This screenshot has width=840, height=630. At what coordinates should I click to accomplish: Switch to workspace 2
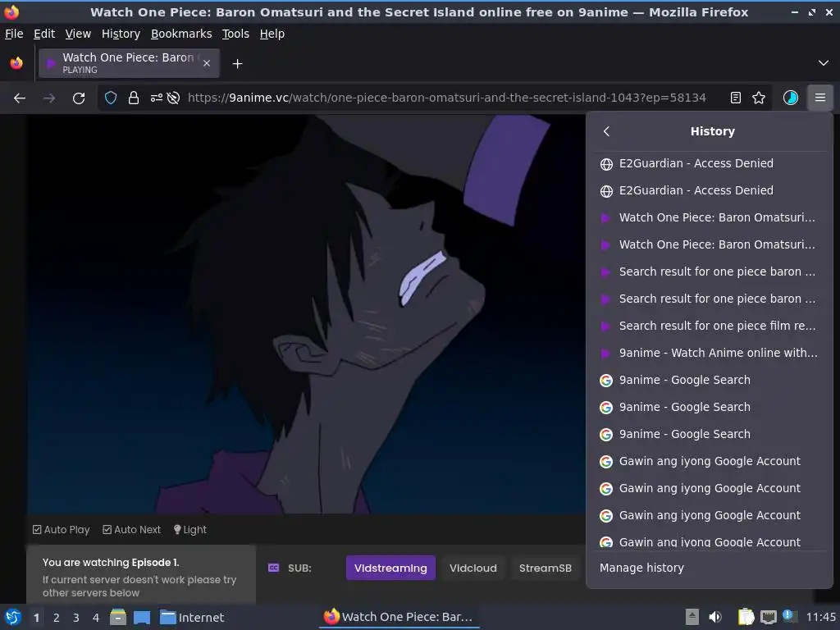(x=57, y=618)
